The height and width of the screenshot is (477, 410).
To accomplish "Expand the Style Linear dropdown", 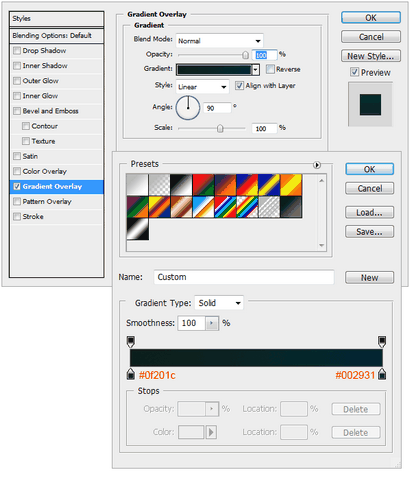I will tap(203, 87).
